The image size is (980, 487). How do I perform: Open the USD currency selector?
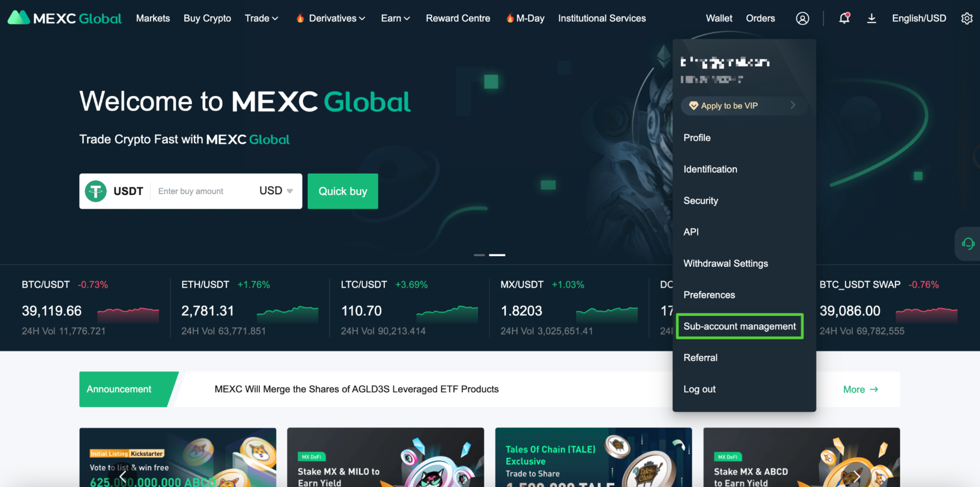[x=276, y=191]
